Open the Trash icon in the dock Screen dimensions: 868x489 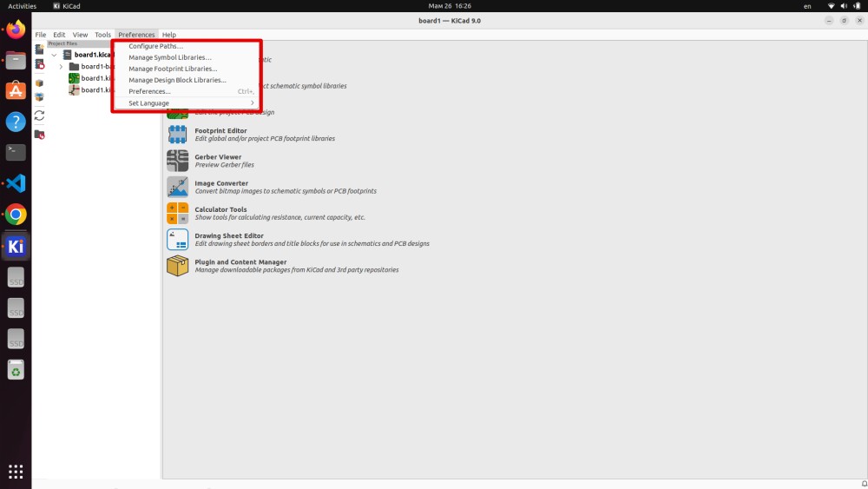16,370
